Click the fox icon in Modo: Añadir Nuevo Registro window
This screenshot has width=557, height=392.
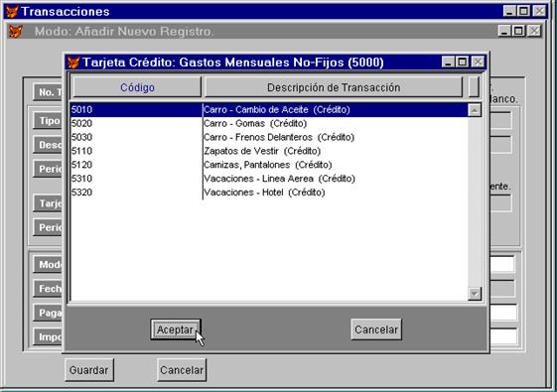coord(16,31)
